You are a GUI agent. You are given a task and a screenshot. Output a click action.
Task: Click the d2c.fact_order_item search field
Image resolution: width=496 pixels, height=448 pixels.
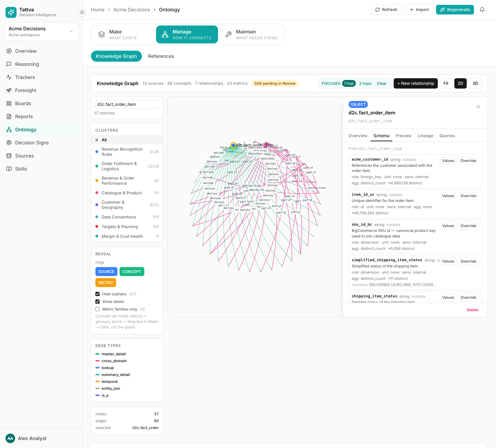pyautogui.click(x=127, y=104)
